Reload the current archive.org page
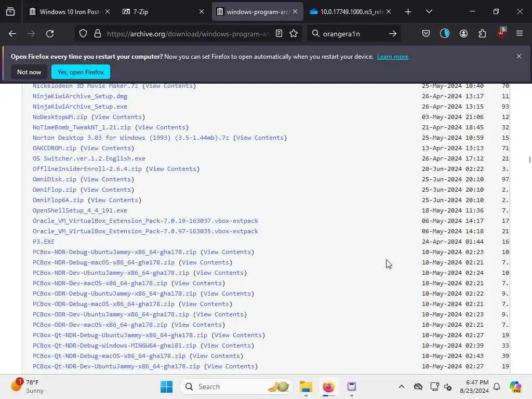532x399 pixels. [x=50, y=34]
